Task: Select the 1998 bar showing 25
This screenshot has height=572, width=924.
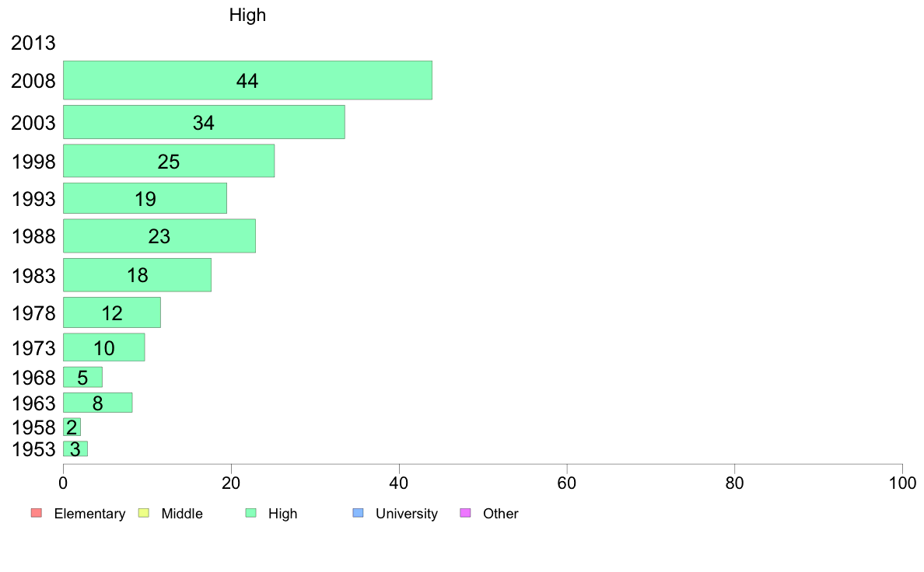Action: [169, 161]
